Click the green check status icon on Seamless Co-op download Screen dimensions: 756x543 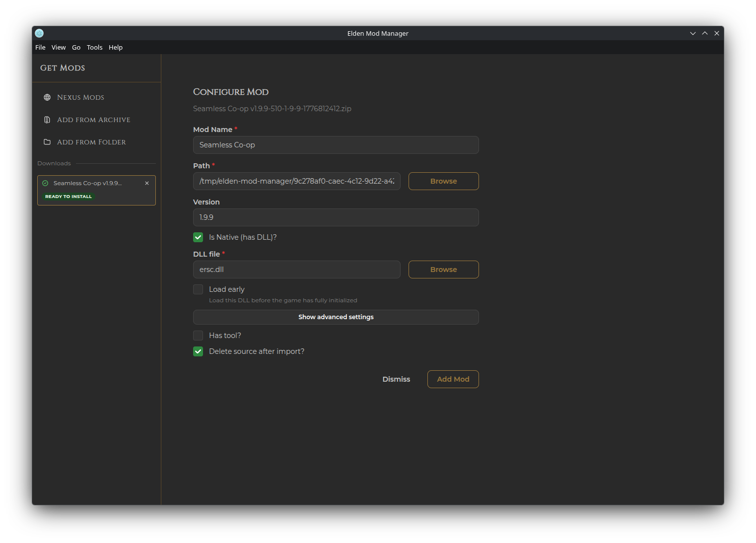45,183
